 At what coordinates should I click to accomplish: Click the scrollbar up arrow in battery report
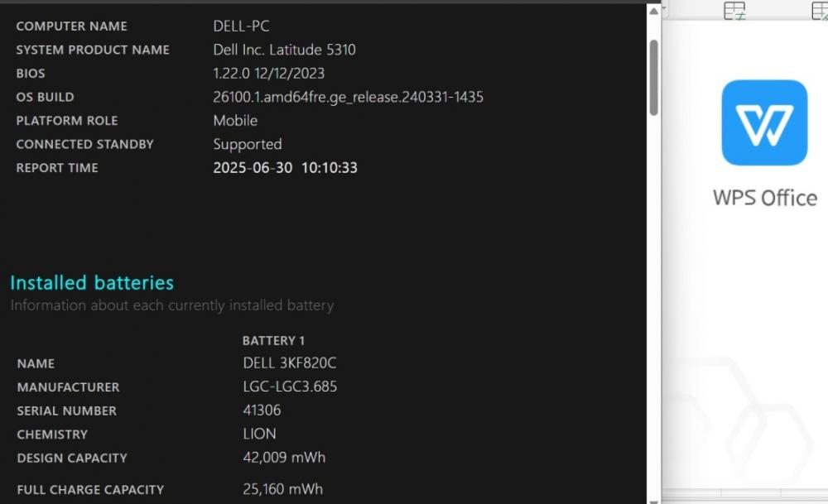(x=653, y=11)
